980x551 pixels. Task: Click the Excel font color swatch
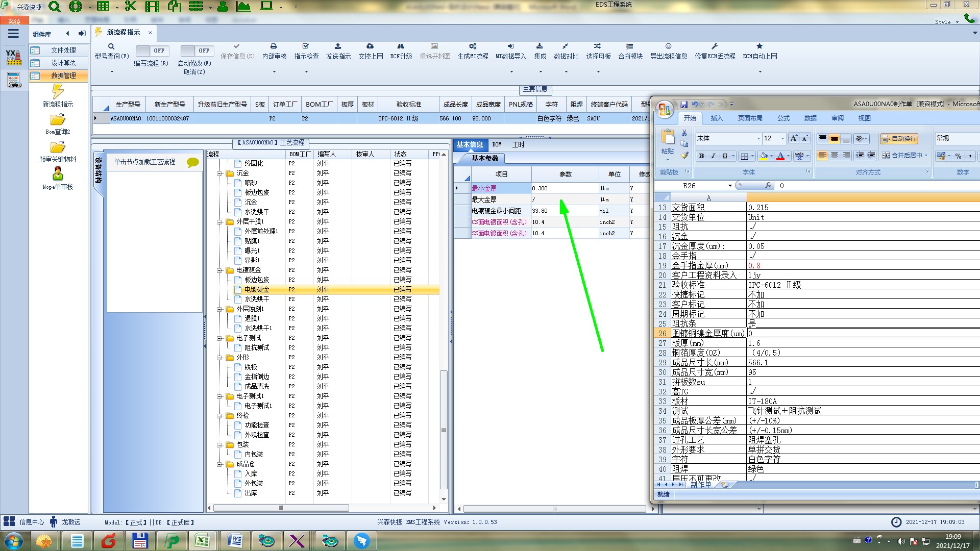coord(780,156)
